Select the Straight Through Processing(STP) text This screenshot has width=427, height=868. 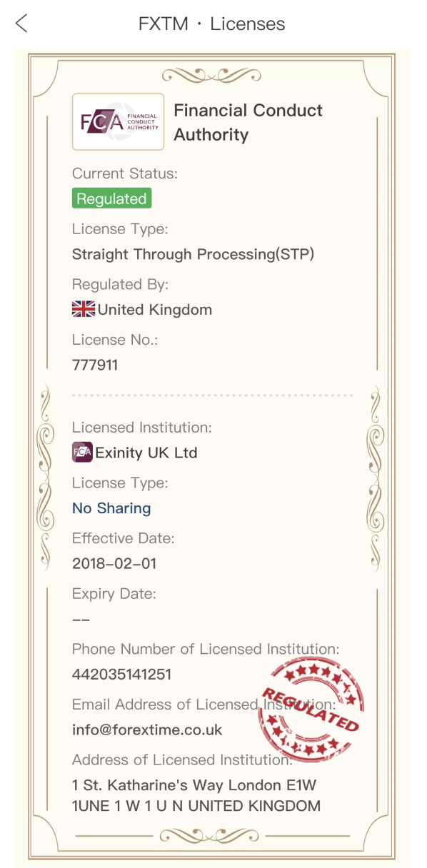194,255
